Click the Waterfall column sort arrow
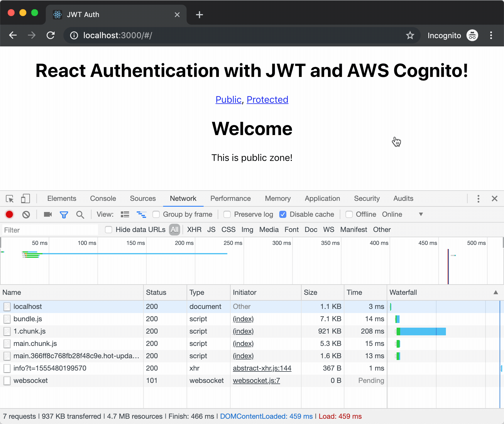Viewport: 504px width, 424px height. pyautogui.click(x=496, y=292)
